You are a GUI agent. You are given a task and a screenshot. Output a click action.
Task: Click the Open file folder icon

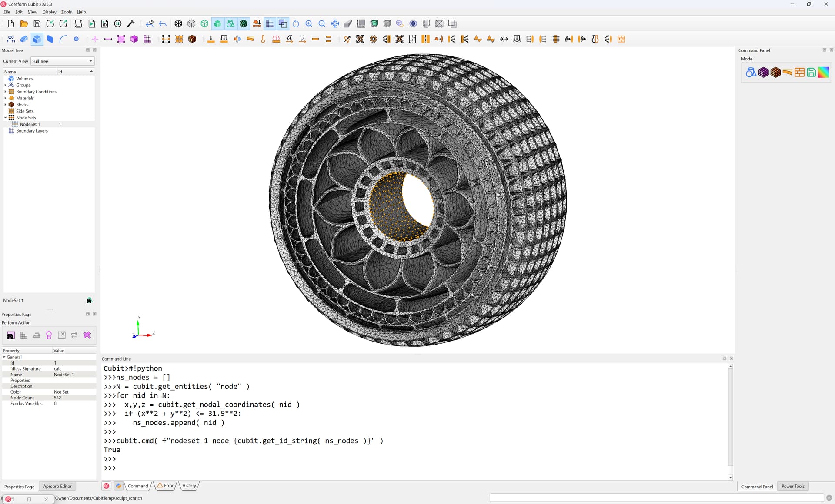click(24, 24)
